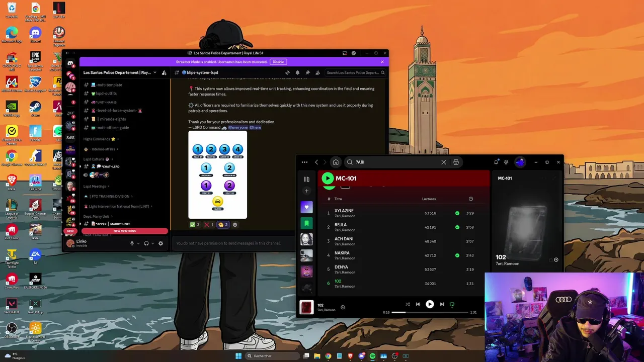Image resolution: width=644 pixels, height=362 pixels.
Task: Open Discord direct messages home icon
Action: 70,63
